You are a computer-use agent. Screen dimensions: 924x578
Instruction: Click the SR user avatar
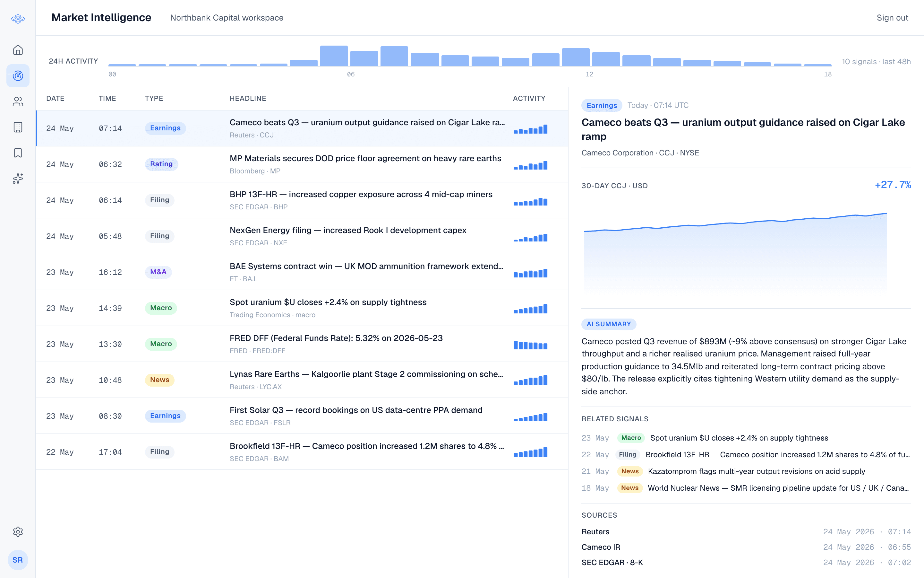coord(18,560)
